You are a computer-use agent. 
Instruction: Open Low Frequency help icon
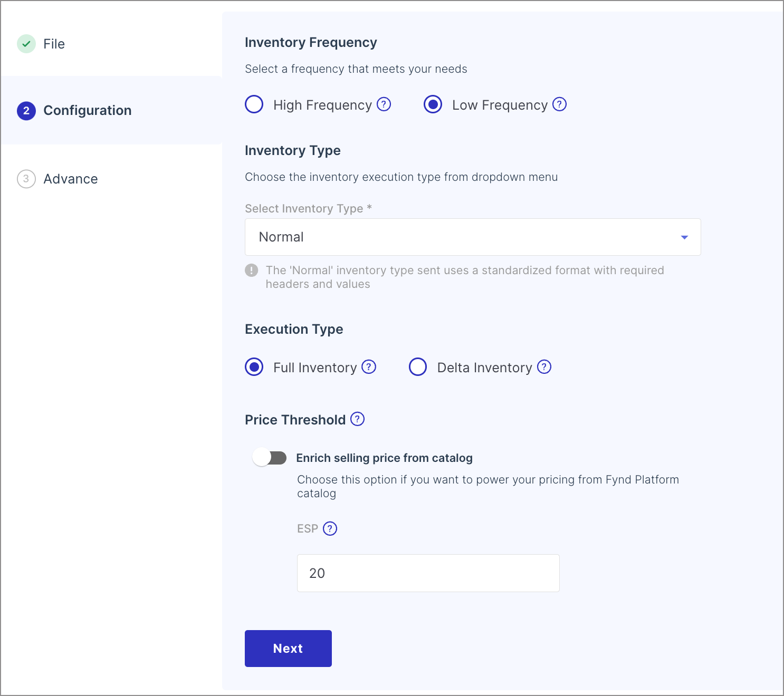click(x=560, y=104)
